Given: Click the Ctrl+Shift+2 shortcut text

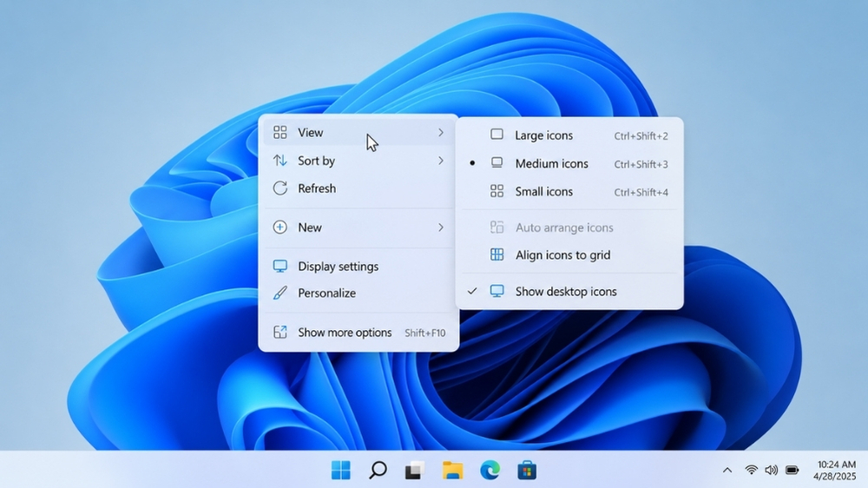Looking at the screenshot, I should 641,136.
